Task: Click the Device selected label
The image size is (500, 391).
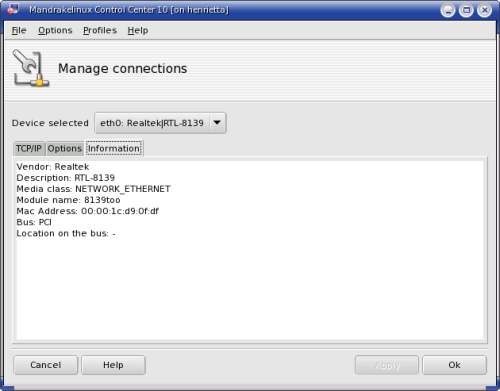Action: pyautogui.click(x=50, y=123)
